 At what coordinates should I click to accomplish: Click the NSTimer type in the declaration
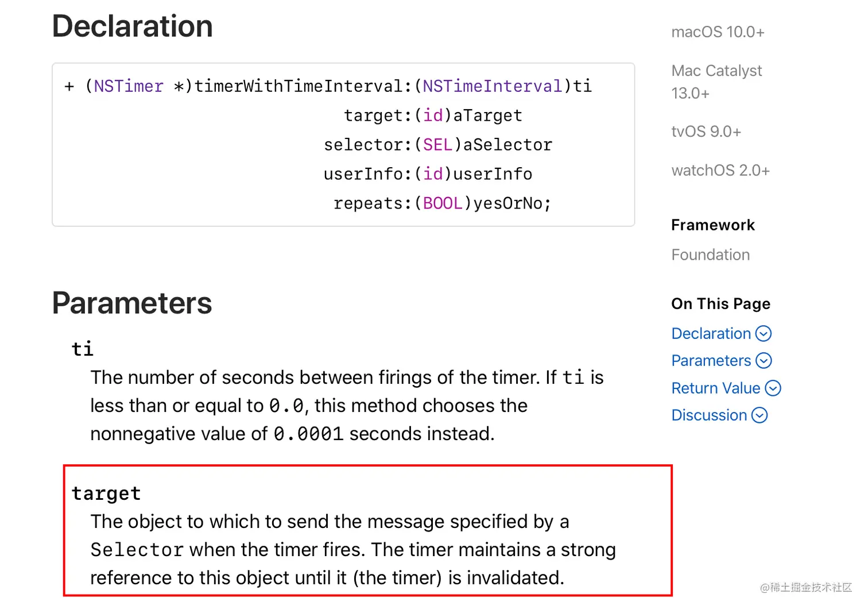pos(129,86)
